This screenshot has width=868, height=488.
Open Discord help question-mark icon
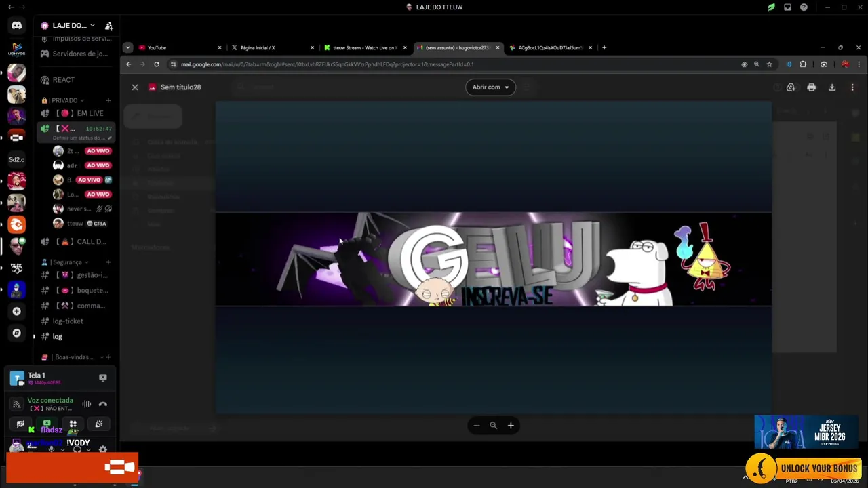(x=804, y=7)
